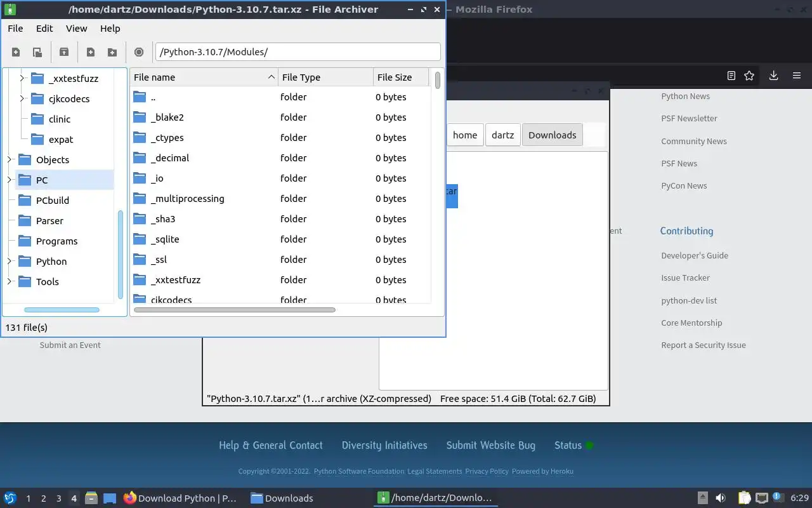Open the Edit menu

[44, 29]
